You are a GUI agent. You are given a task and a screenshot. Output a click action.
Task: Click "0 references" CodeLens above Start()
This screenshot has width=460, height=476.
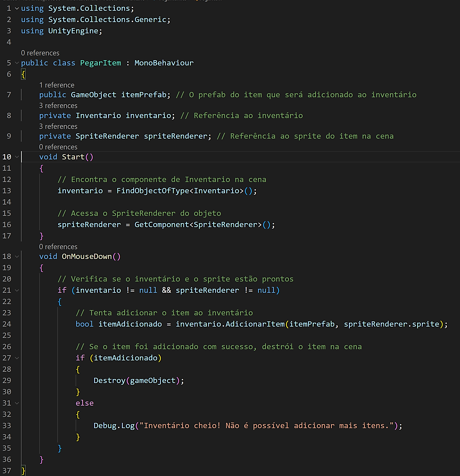click(x=58, y=147)
